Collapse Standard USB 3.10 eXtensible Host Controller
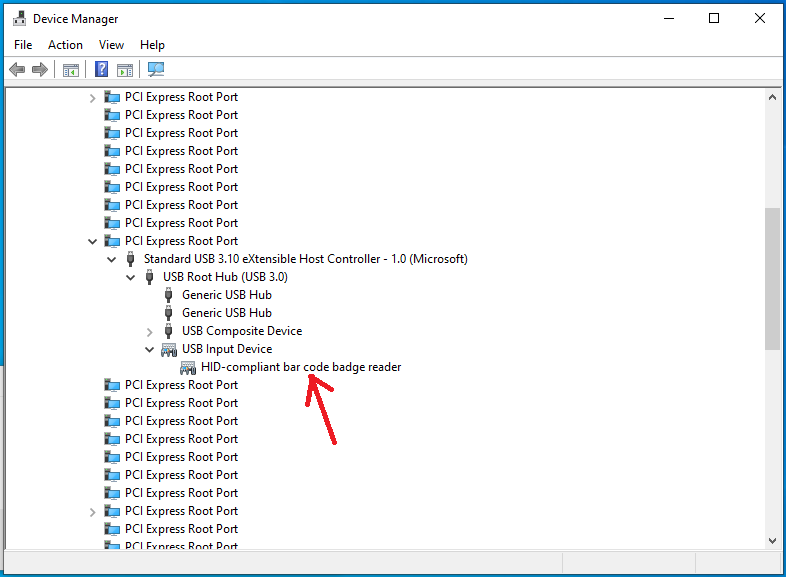This screenshot has height=577, width=786. [x=111, y=260]
